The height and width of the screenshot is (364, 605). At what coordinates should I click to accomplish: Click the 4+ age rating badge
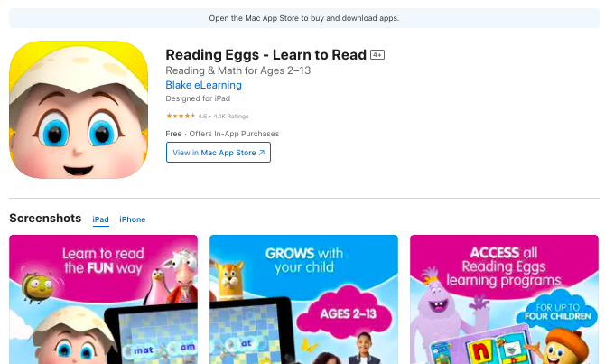(x=377, y=55)
